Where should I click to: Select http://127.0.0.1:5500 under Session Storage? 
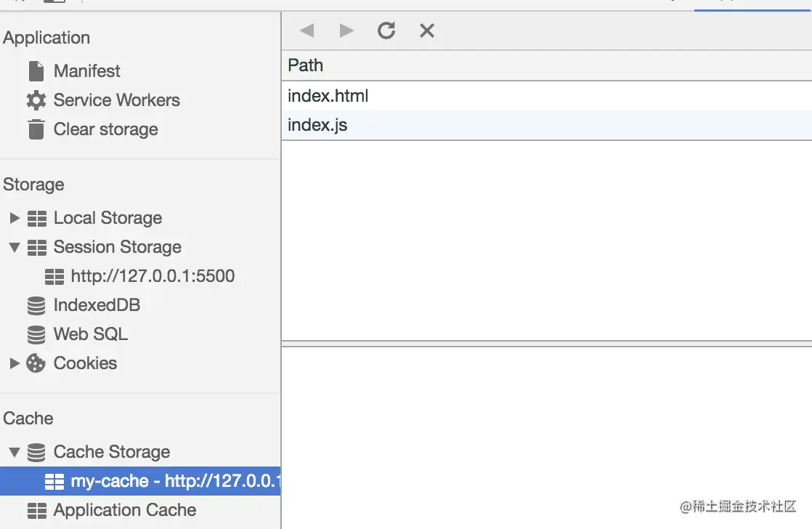click(x=153, y=276)
